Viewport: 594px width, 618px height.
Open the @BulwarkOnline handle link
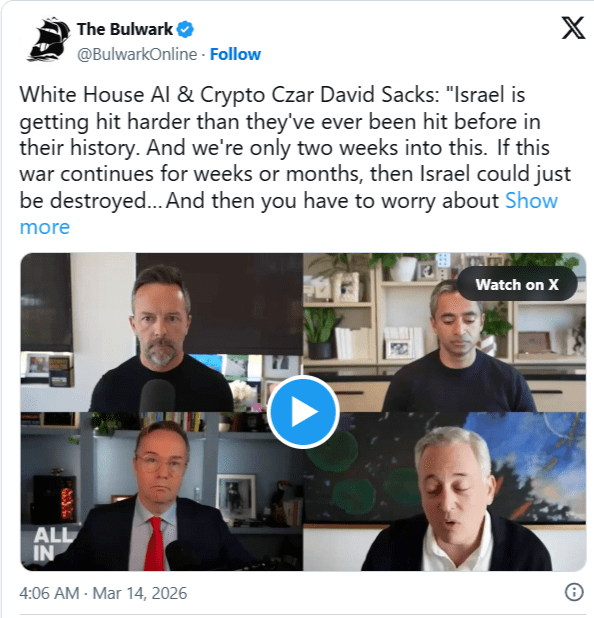(137, 54)
